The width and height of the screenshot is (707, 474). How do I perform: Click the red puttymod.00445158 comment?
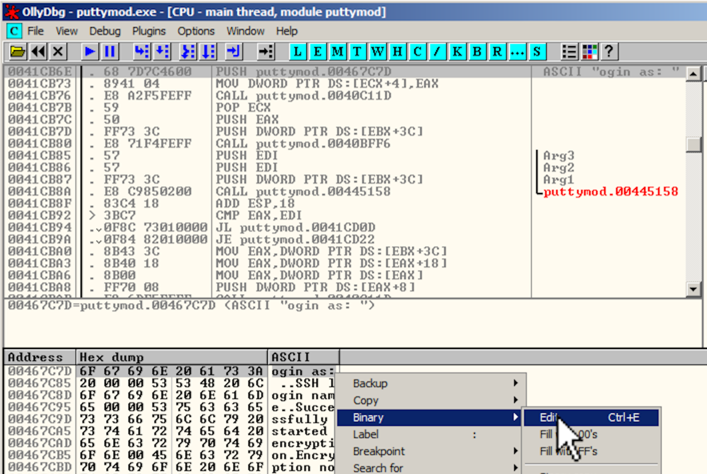click(611, 192)
